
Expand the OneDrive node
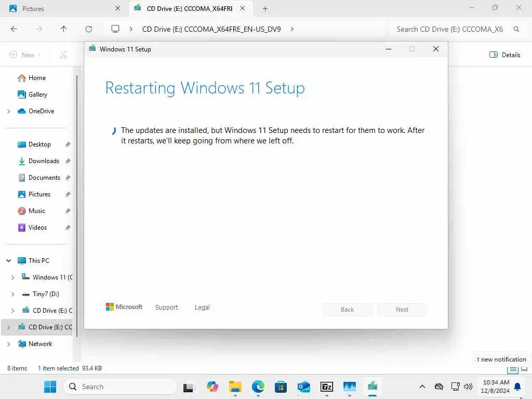point(9,111)
